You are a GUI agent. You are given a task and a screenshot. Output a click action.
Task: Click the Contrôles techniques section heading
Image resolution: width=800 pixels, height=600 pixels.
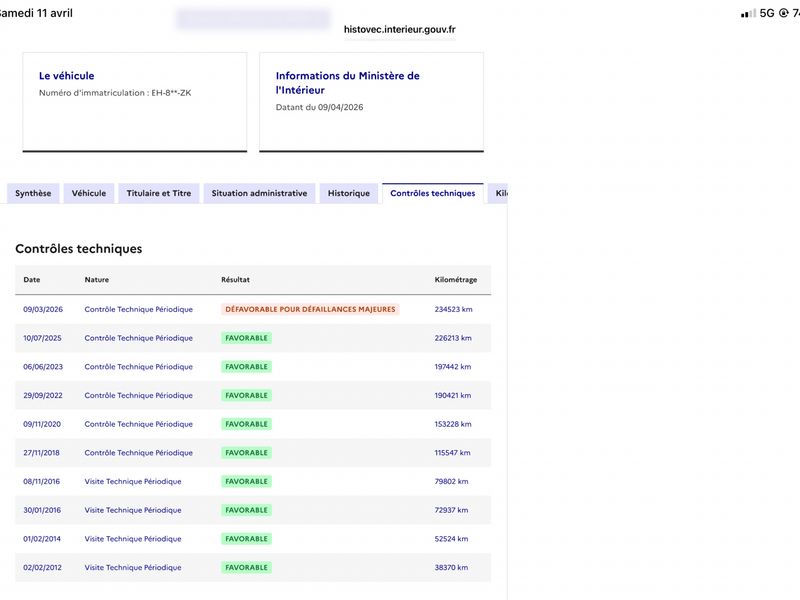click(79, 248)
